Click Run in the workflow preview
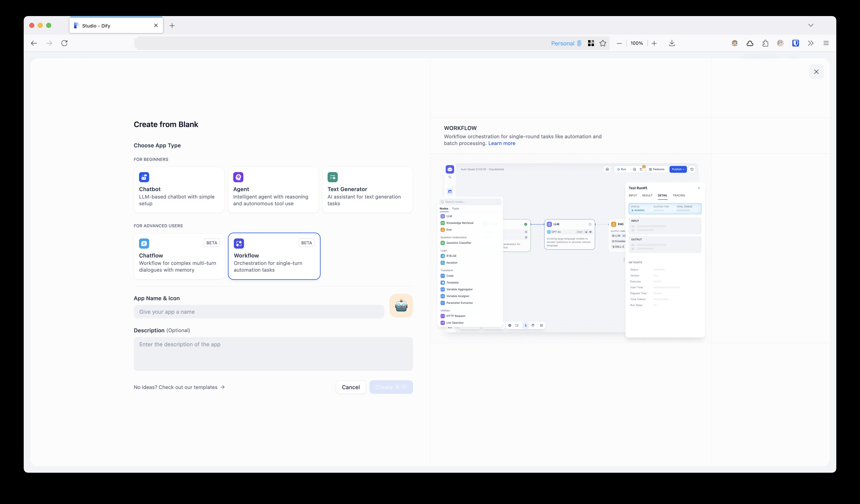860x504 pixels. (x=622, y=169)
